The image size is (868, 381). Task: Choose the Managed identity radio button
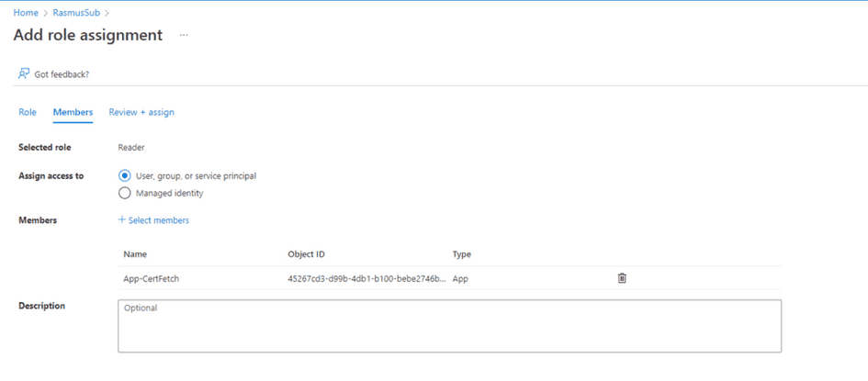(x=125, y=194)
